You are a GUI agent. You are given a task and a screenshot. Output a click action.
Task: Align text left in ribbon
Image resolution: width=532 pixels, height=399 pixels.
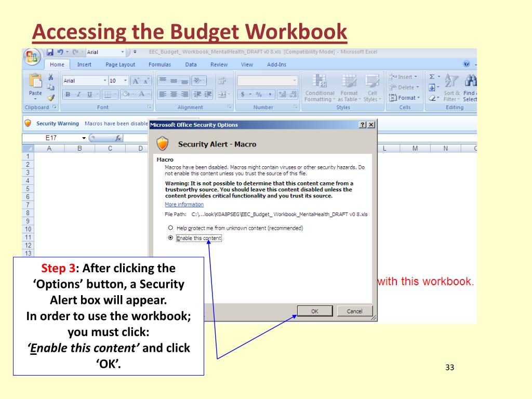pyautogui.click(x=163, y=94)
